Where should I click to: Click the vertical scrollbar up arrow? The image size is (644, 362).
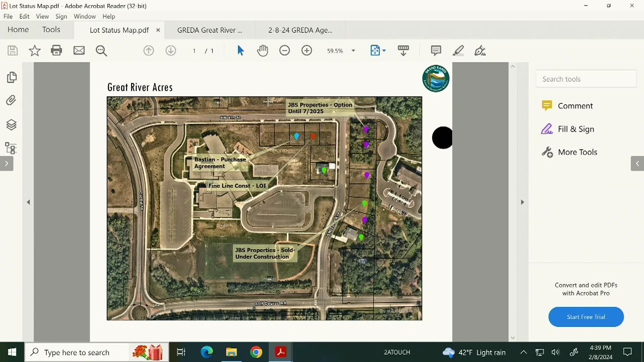click(513, 66)
